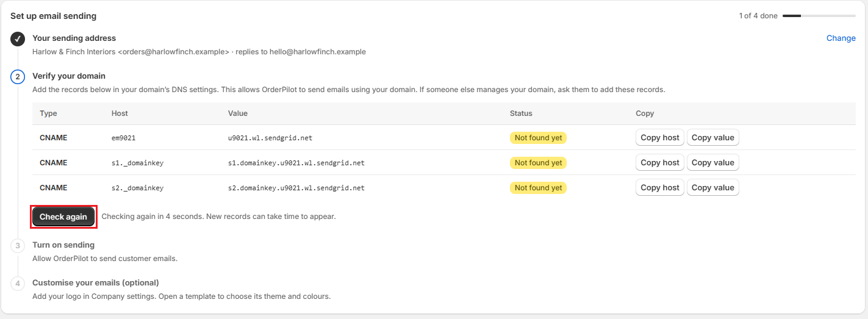Click 'Customise your emails (optional)' heading

pyautogui.click(x=96, y=282)
